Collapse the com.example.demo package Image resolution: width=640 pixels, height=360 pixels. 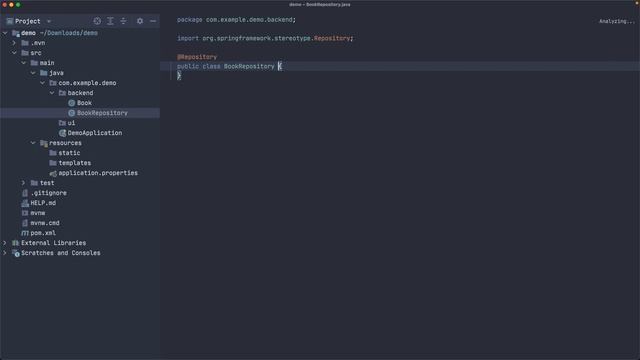tap(42, 83)
